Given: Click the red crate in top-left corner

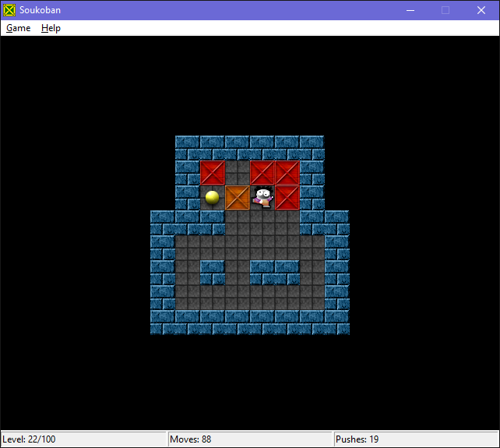Looking at the screenshot, I should [x=213, y=173].
